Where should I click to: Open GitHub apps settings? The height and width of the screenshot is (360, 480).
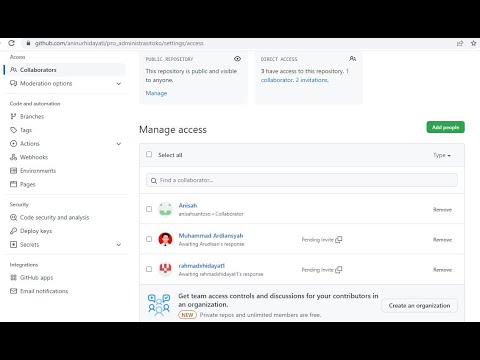click(x=37, y=277)
